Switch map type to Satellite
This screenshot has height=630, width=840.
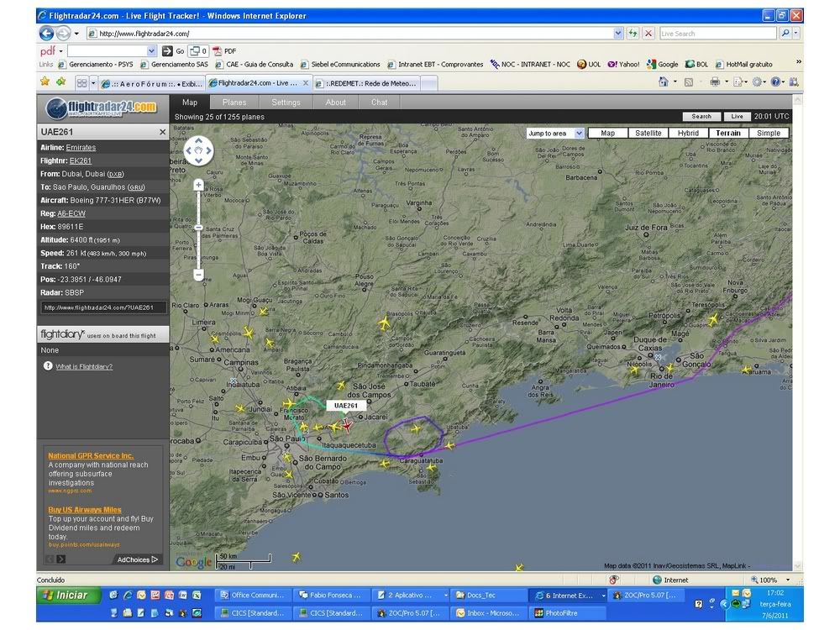pos(648,133)
